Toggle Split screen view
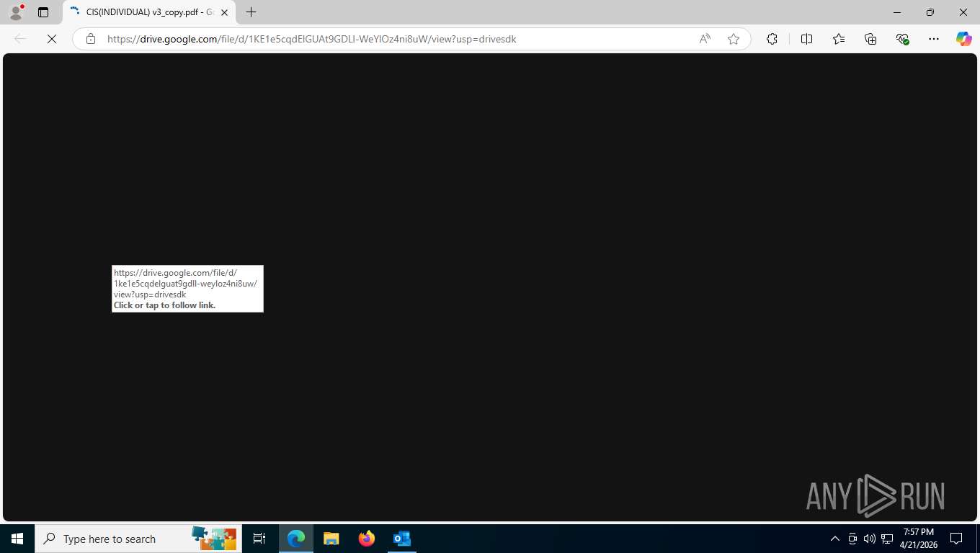This screenshot has width=980, height=553. pyautogui.click(x=806, y=39)
